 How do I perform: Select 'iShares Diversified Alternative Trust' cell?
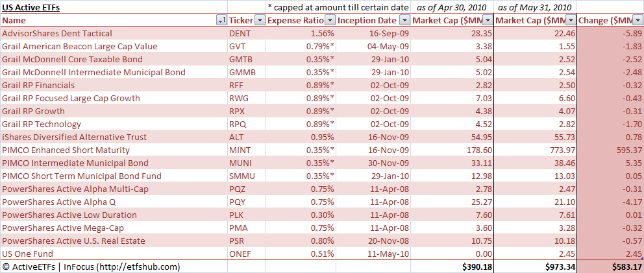point(114,137)
